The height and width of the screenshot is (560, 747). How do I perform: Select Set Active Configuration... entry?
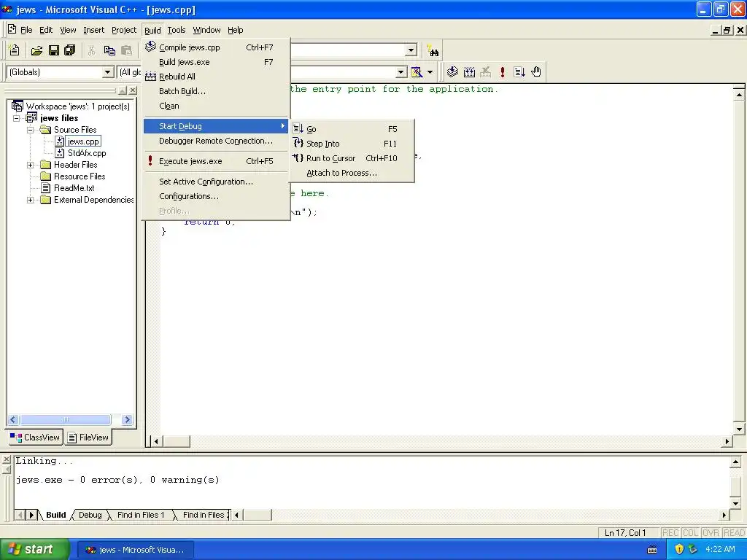tap(216, 182)
